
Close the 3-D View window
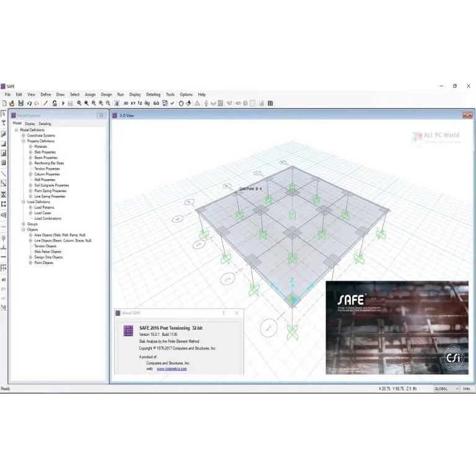click(467, 115)
